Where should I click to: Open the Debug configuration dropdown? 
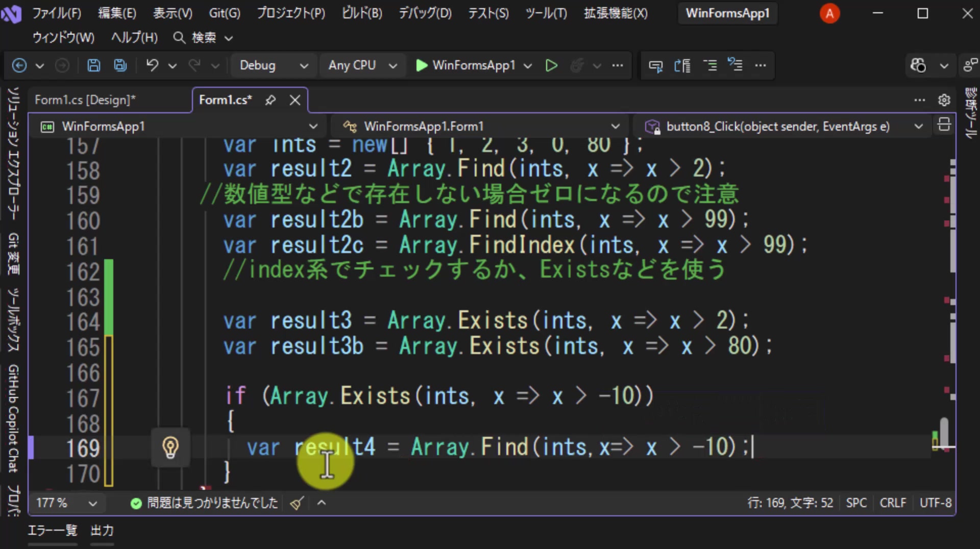(x=274, y=65)
